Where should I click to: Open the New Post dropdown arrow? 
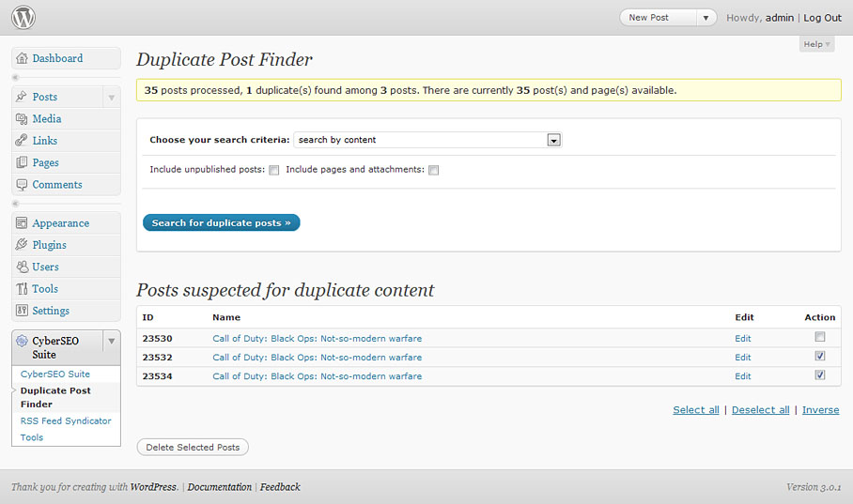pos(706,18)
